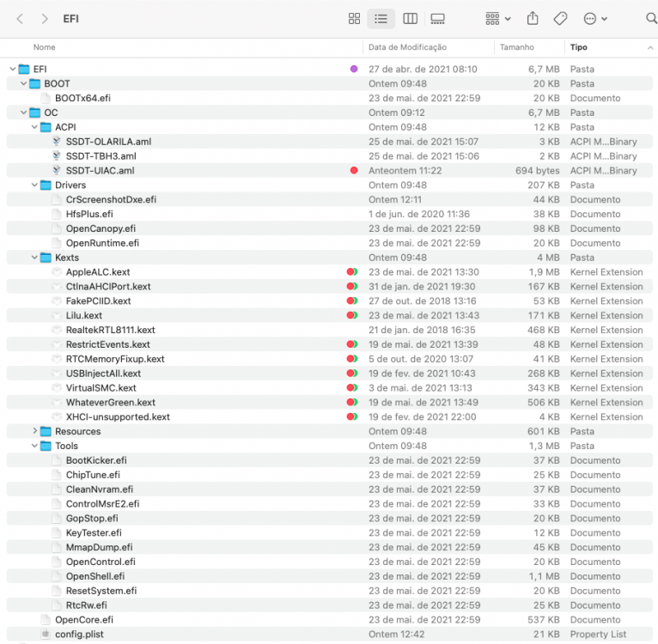Sort by the Tamanho column header
The image size is (658, 644).
[516, 47]
